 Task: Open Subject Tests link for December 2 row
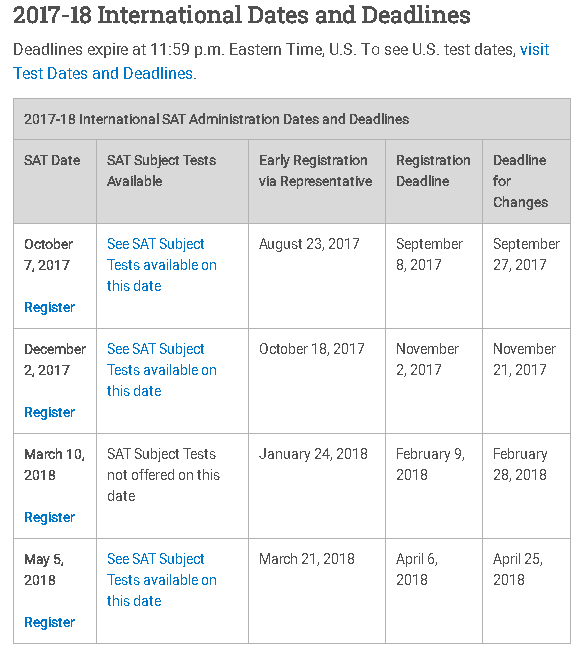point(162,370)
